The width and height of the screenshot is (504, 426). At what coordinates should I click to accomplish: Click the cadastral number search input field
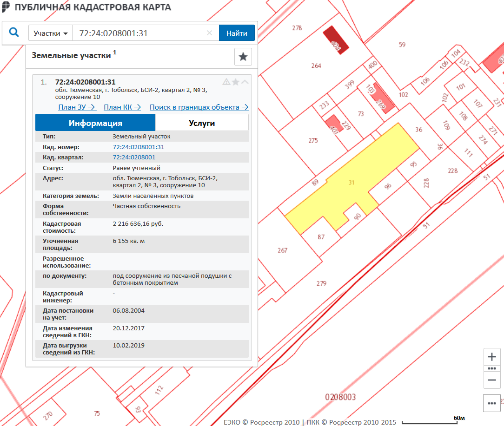(139, 33)
